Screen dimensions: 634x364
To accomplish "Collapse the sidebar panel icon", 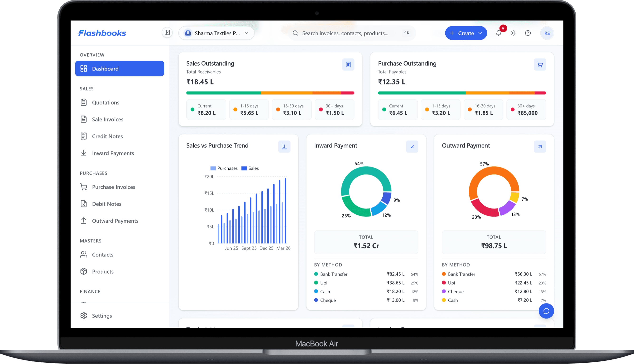I will [x=167, y=33].
